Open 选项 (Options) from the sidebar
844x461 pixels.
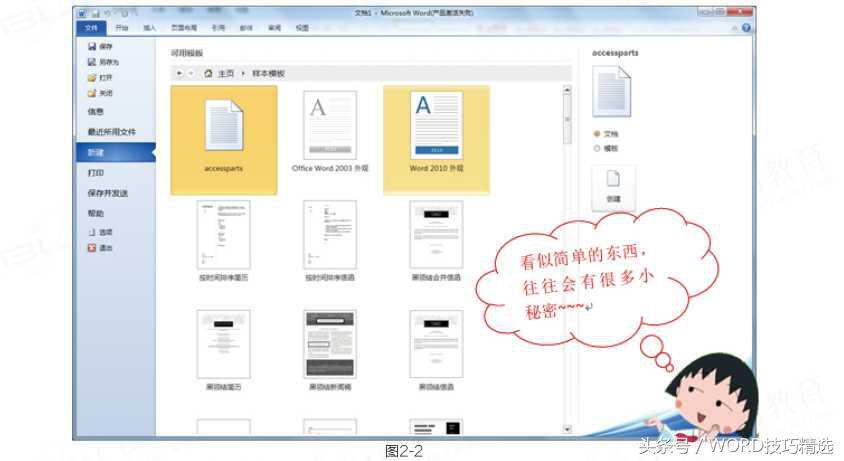[101, 232]
